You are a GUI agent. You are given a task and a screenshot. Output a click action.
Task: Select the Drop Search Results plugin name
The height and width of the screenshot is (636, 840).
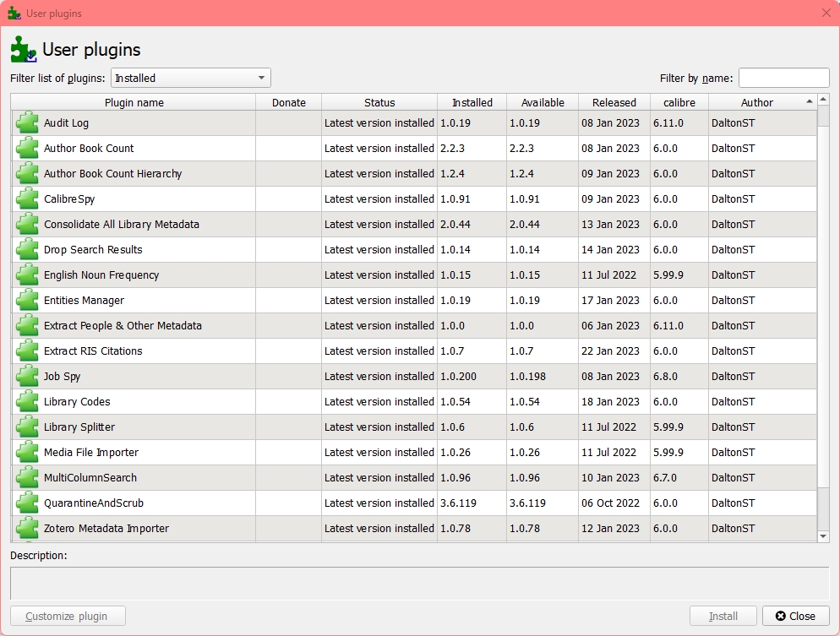93,249
